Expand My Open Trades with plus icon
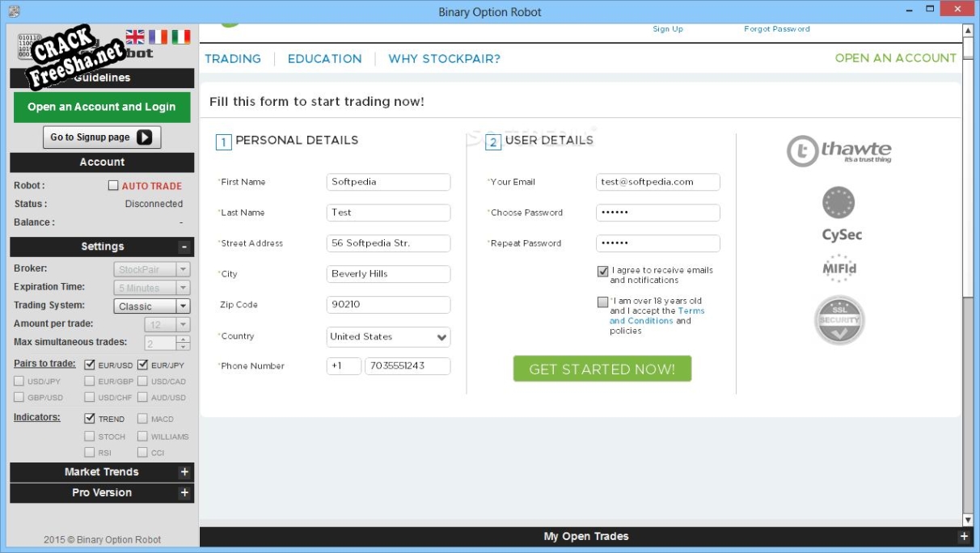This screenshot has width=980, height=553. tap(963, 536)
